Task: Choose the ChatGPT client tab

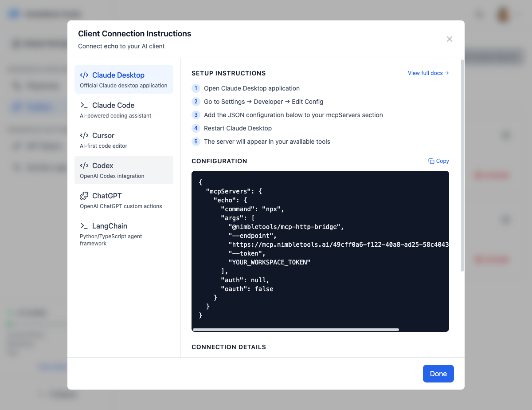Action: pyautogui.click(x=124, y=200)
